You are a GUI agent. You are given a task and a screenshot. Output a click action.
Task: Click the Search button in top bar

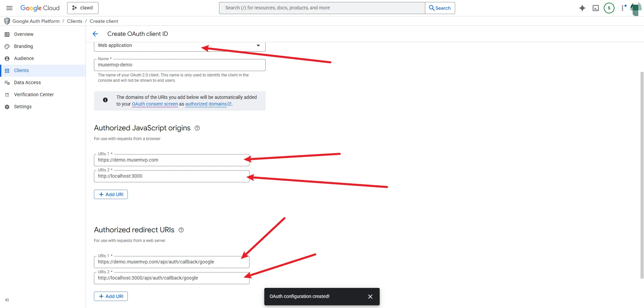[x=440, y=8]
